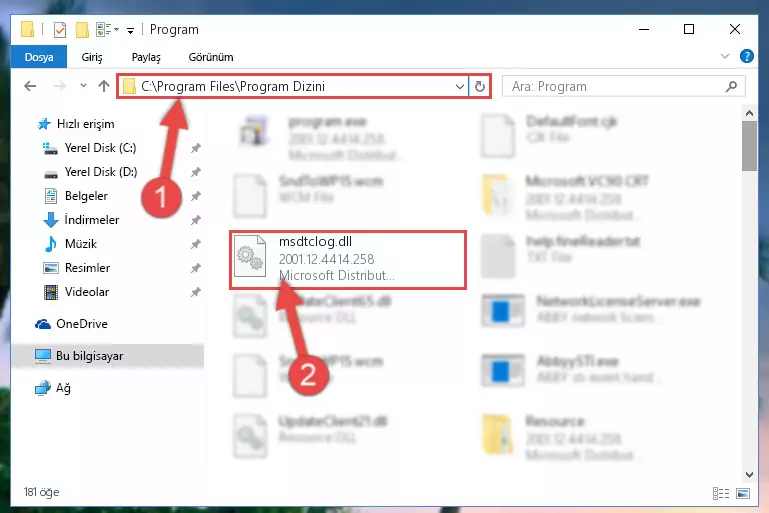The height and width of the screenshot is (513, 769).
Task: Switch to the Paylaş ribbon tab
Action: 146,57
